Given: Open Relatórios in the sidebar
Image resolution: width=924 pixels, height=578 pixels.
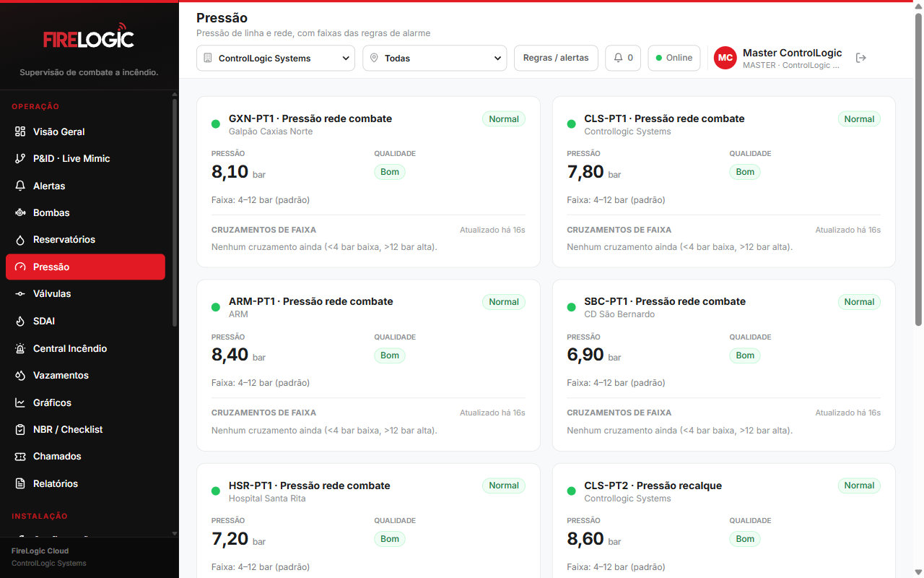Looking at the screenshot, I should click(x=85, y=483).
